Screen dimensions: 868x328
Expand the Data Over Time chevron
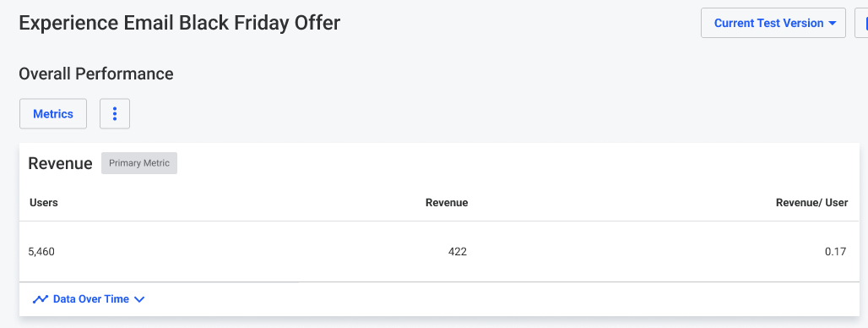(139, 300)
